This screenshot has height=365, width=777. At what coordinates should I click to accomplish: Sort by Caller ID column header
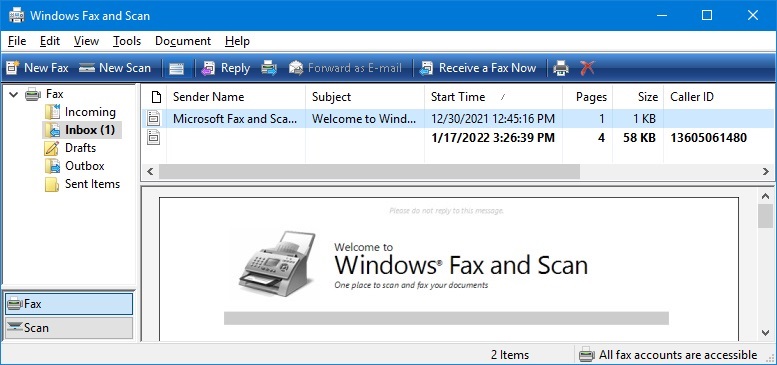[719, 97]
